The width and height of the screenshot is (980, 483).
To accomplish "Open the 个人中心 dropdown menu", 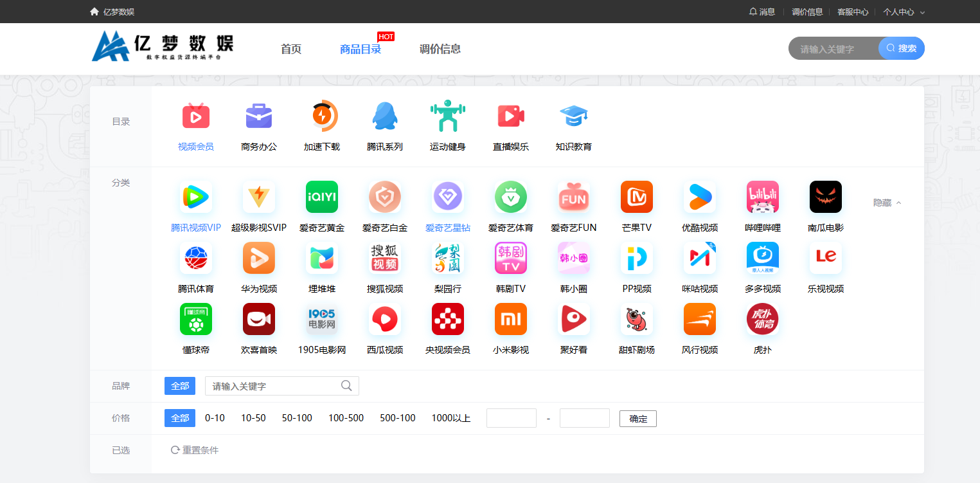I will 904,12.
